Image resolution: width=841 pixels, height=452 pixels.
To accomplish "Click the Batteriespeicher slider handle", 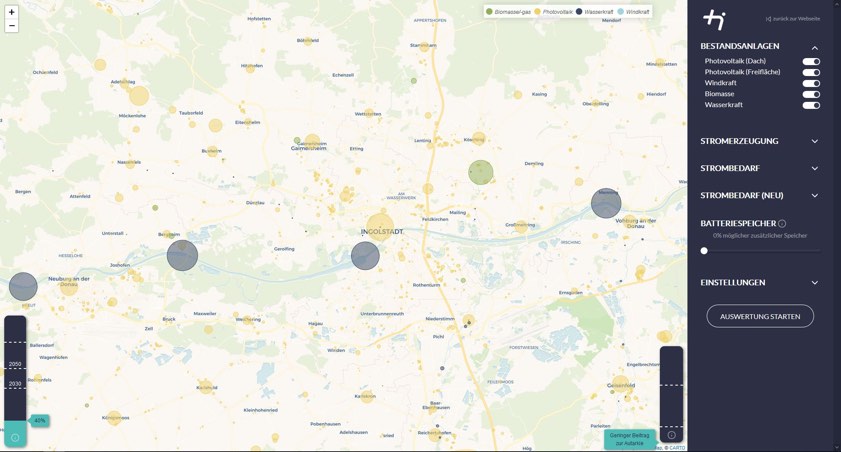I will (704, 251).
